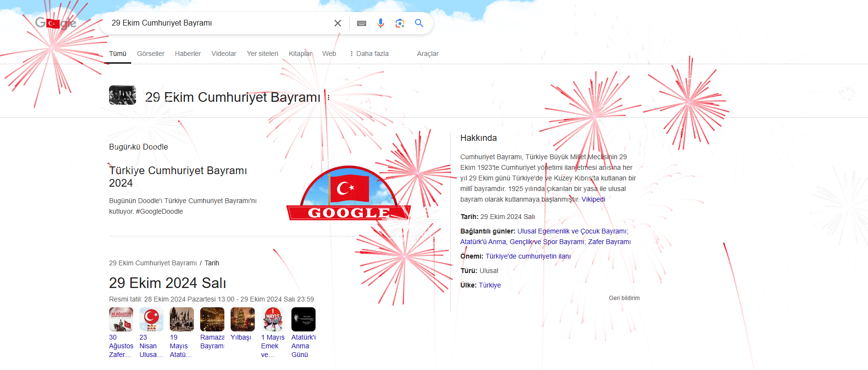Click Geri bildirim feedback link
Image resolution: width=868 pixels, height=370 pixels.
pyautogui.click(x=624, y=298)
